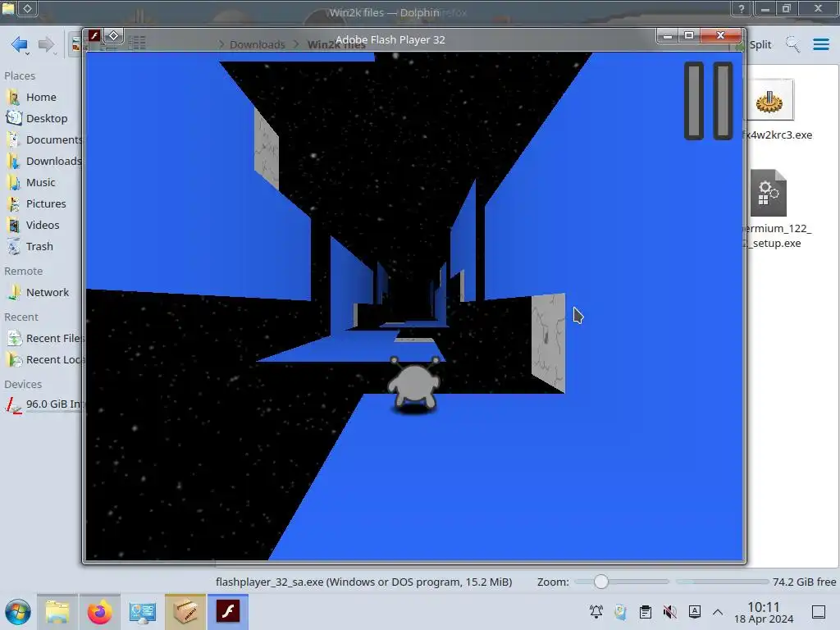Open Dolphin search magnifier icon
The width and height of the screenshot is (840, 630).
coord(792,44)
